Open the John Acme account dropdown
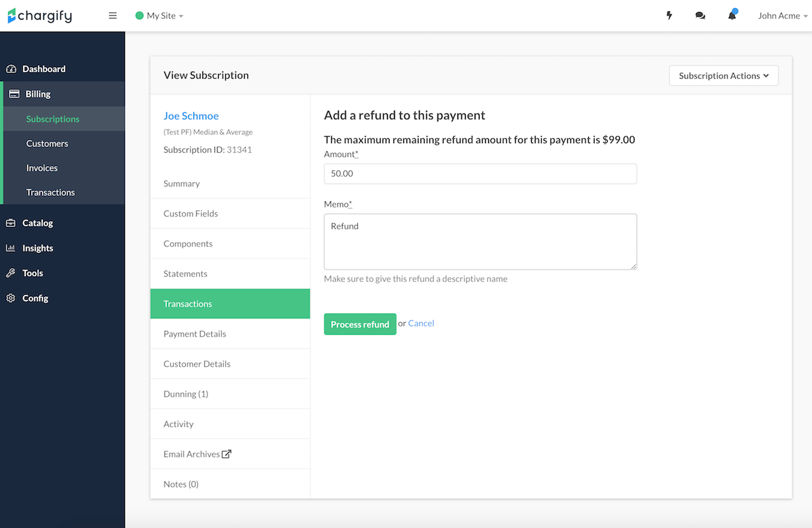Screen dimensions: 812x528 coord(782,15)
